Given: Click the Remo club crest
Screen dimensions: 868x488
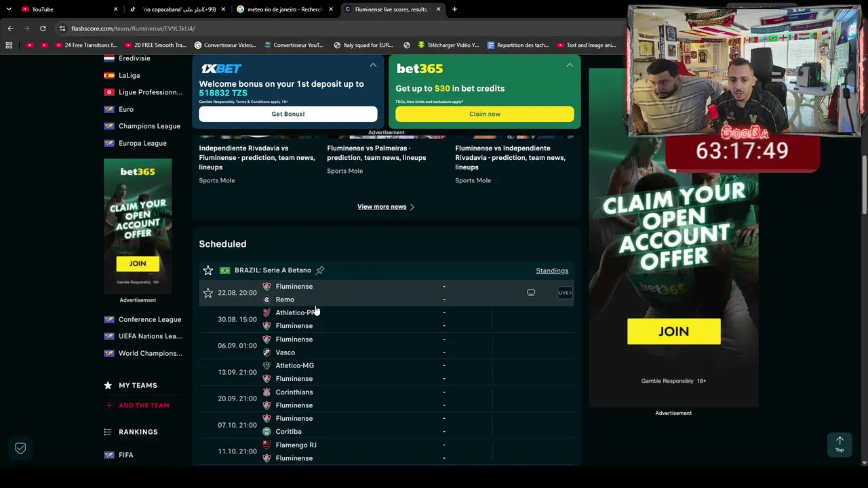Looking at the screenshot, I should click(x=267, y=300).
